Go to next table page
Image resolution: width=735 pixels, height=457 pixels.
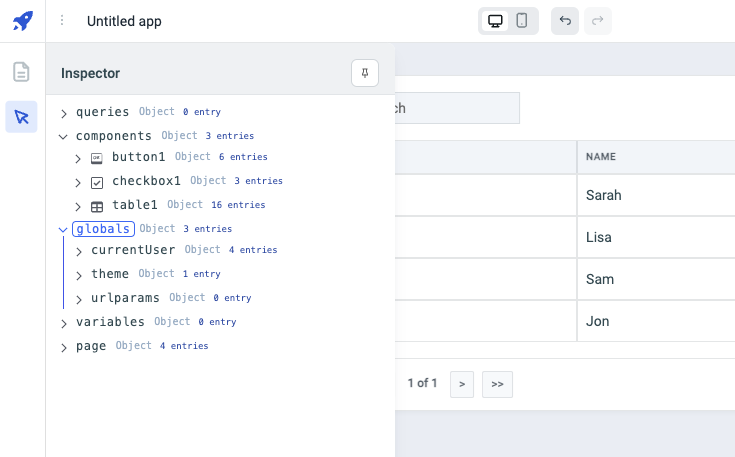pos(461,384)
